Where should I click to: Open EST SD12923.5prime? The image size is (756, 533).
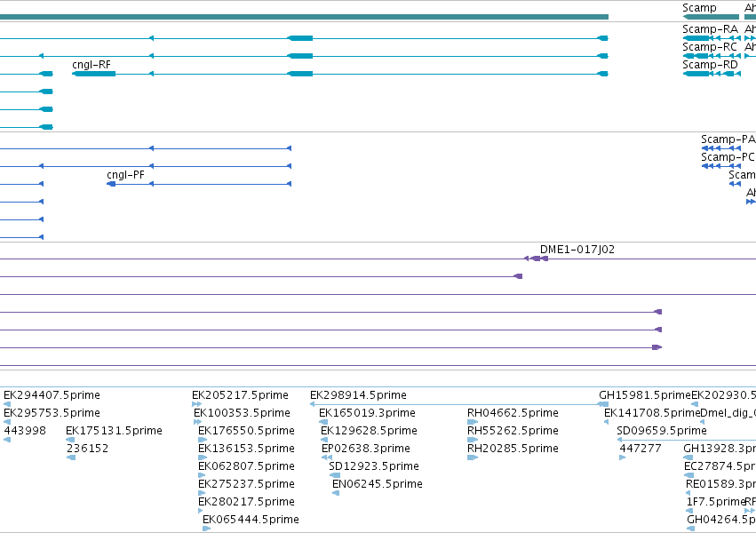coord(374,466)
